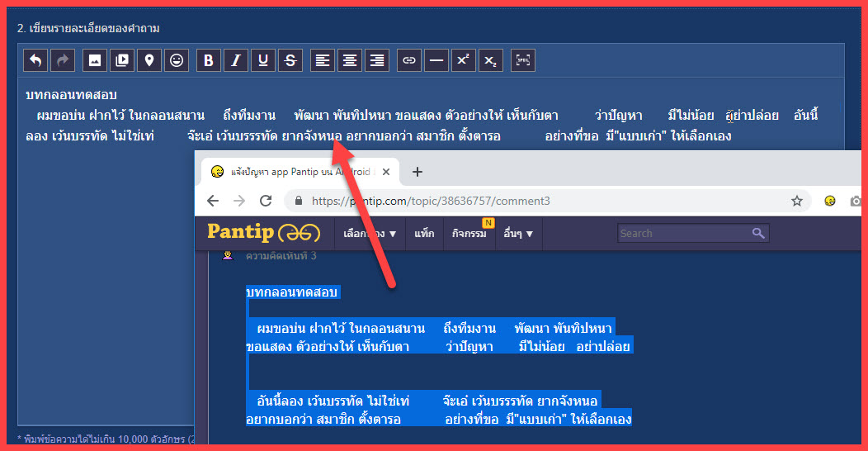Open the แท็ก menu

424,233
